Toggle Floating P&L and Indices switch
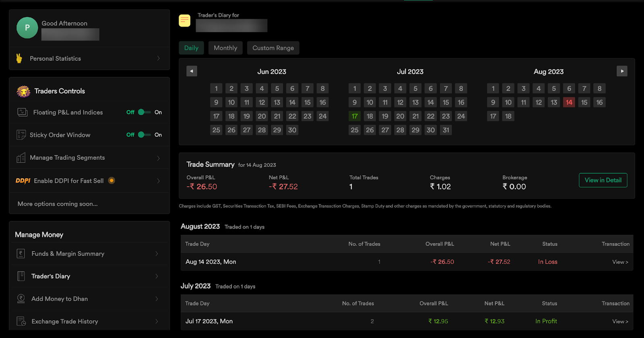Viewport: 644px width, 338px height. (x=144, y=112)
